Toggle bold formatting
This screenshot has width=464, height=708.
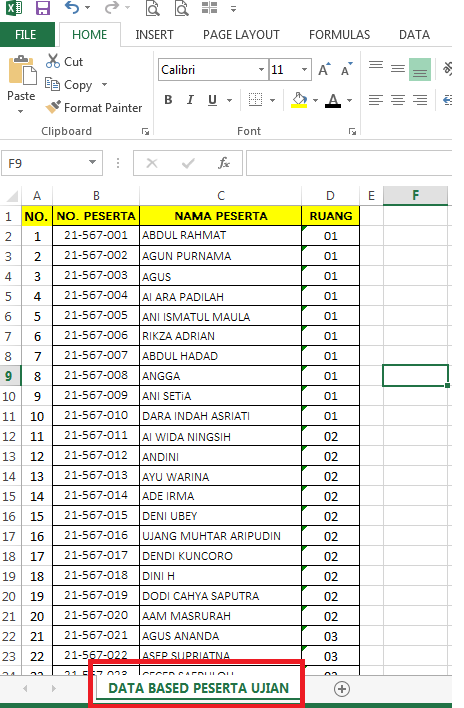tap(168, 100)
